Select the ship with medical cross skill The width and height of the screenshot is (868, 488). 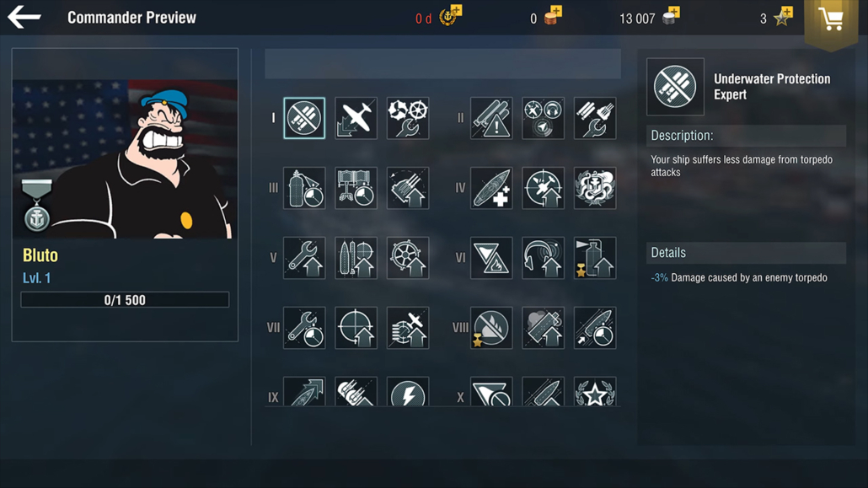pyautogui.click(x=491, y=188)
